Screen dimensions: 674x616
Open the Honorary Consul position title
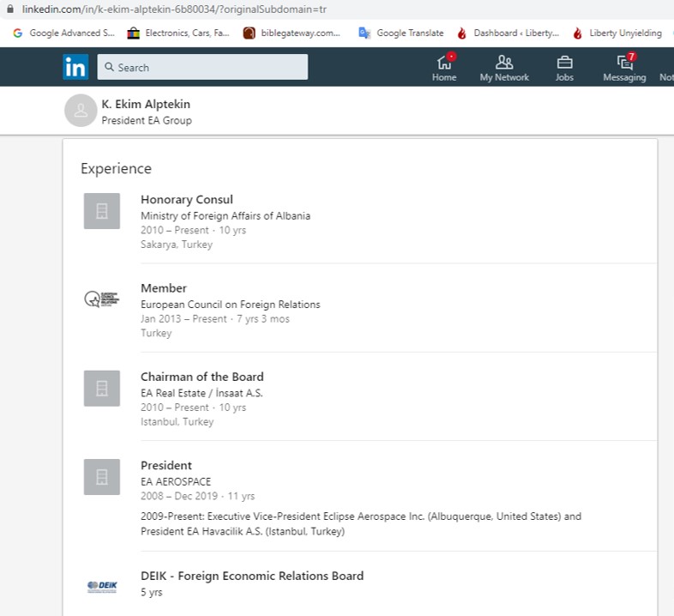point(187,200)
